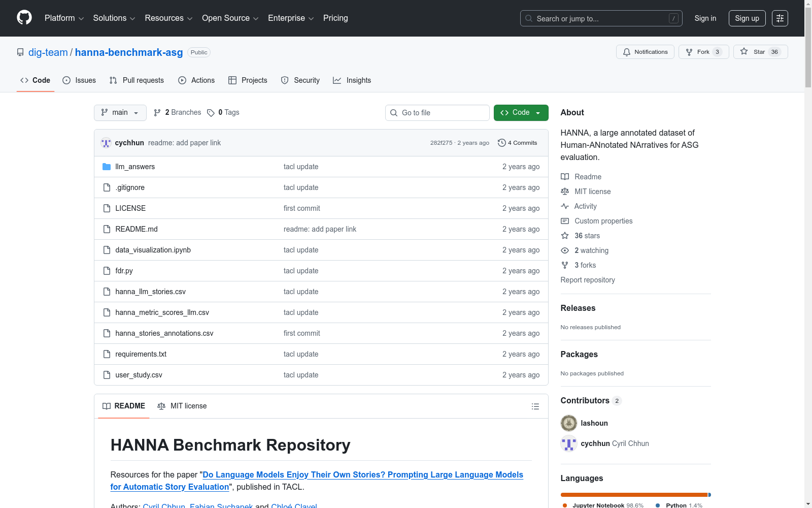
Task: Open the command palette icon button
Action: (780, 18)
